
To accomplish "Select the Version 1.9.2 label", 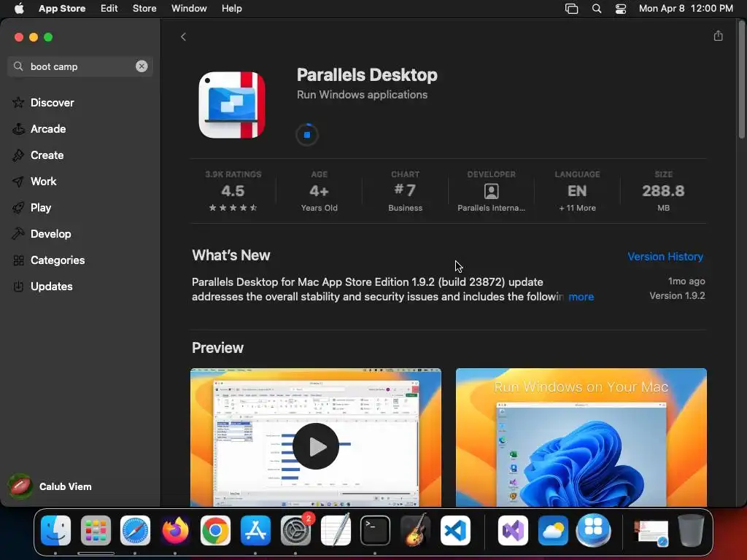I will tap(677, 296).
